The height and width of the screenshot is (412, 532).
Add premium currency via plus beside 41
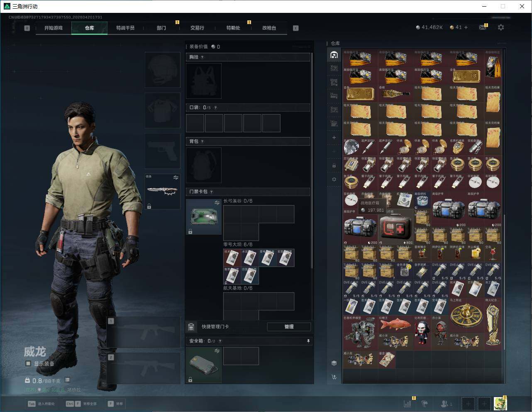tap(466, 27)
